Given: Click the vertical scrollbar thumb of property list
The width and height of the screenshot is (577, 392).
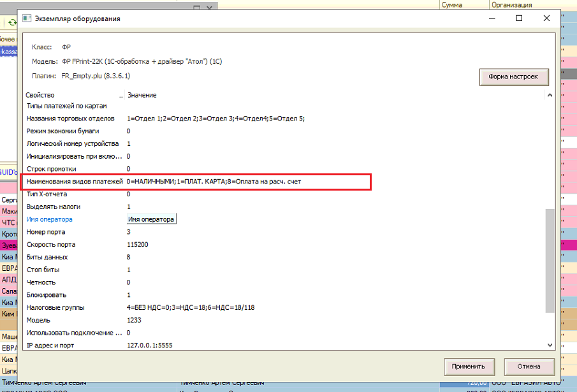Looking at the screenshot, I should pos(550,261).
